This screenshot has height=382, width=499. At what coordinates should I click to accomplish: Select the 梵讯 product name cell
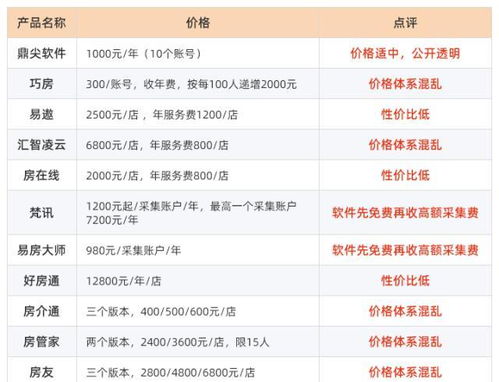(x=42, y=213)
